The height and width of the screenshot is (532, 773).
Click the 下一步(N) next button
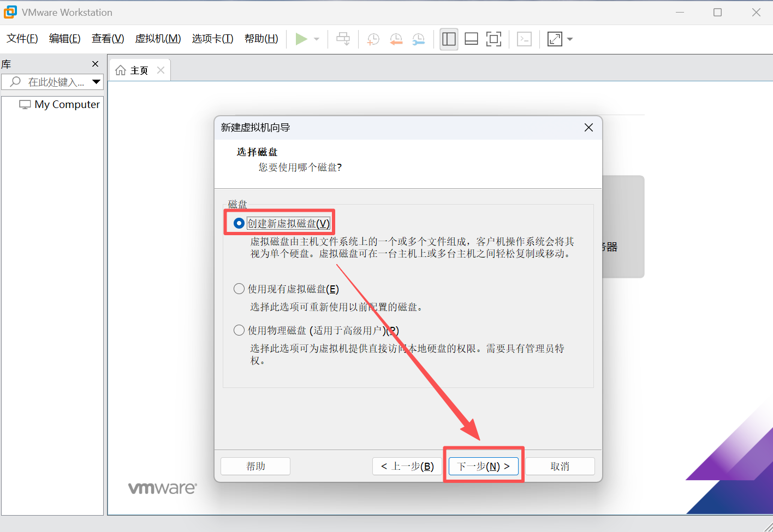[x=483, y=466]
